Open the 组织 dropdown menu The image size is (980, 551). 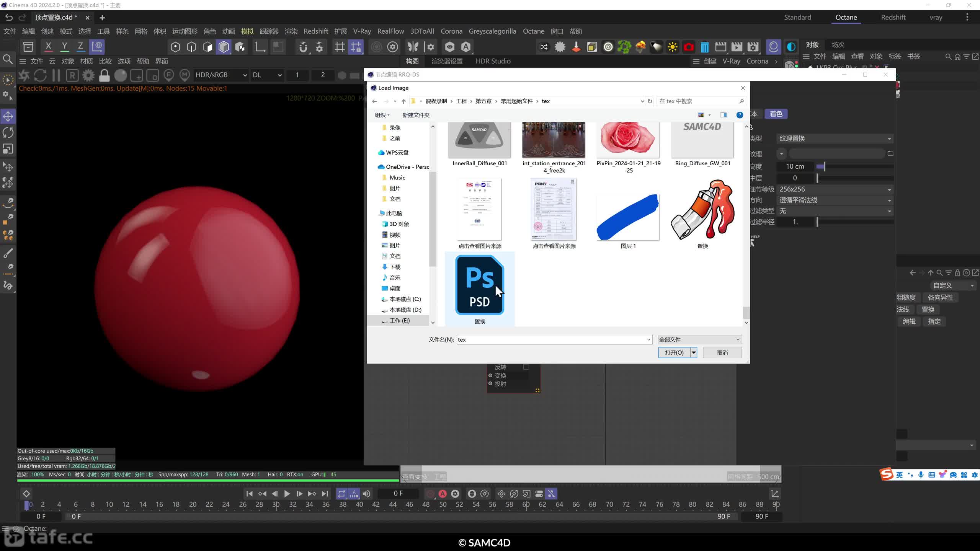tap(382, 115)
